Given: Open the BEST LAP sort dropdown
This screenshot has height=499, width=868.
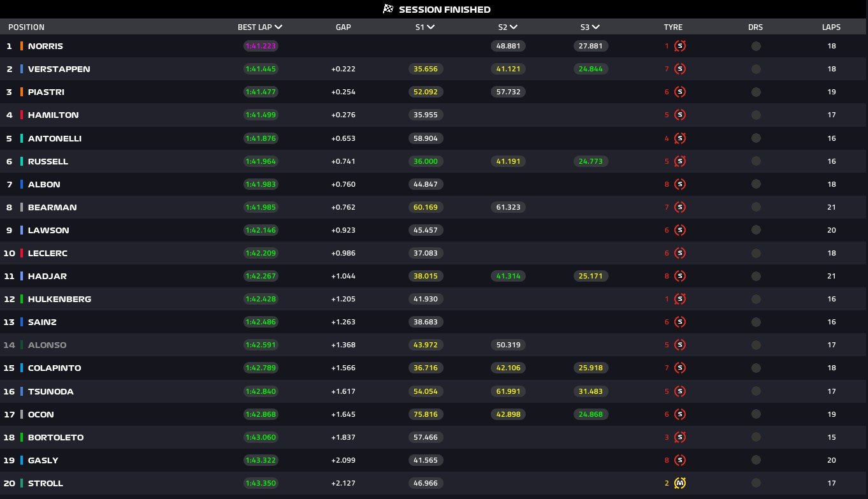Looking at the screenshot, I should point(278,27).
